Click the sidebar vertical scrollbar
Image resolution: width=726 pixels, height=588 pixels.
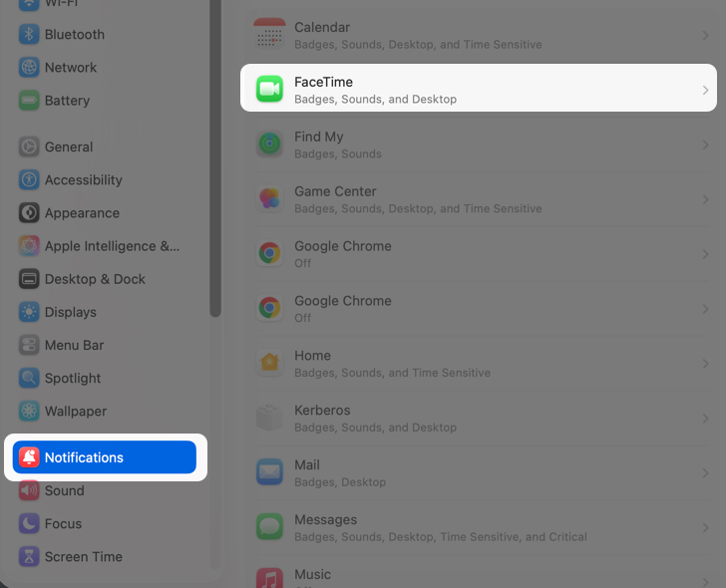(214, 157)
